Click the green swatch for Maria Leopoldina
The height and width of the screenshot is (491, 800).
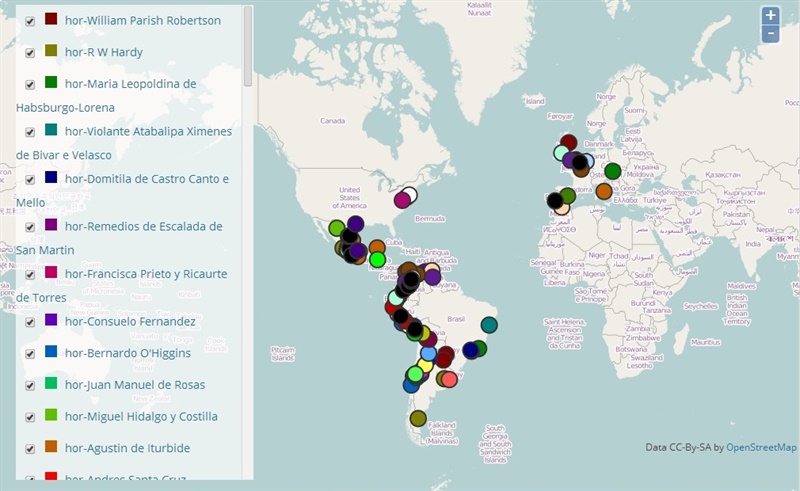[x=51, y=82]
